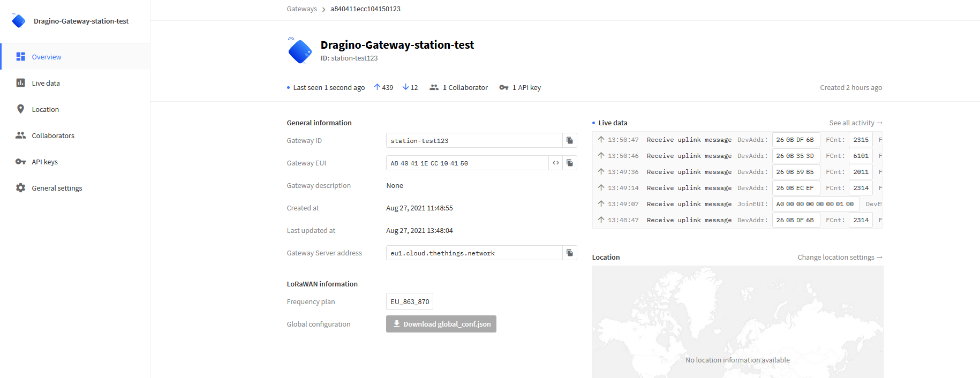980x378 pixels.
Task: Click DevAddr 26 0B 59 B5 value
Action: (796, 172)
